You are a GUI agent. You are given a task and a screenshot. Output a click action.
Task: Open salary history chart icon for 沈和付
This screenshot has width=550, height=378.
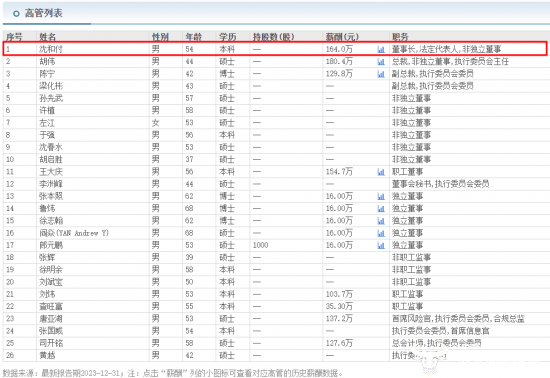click(381, 49)
